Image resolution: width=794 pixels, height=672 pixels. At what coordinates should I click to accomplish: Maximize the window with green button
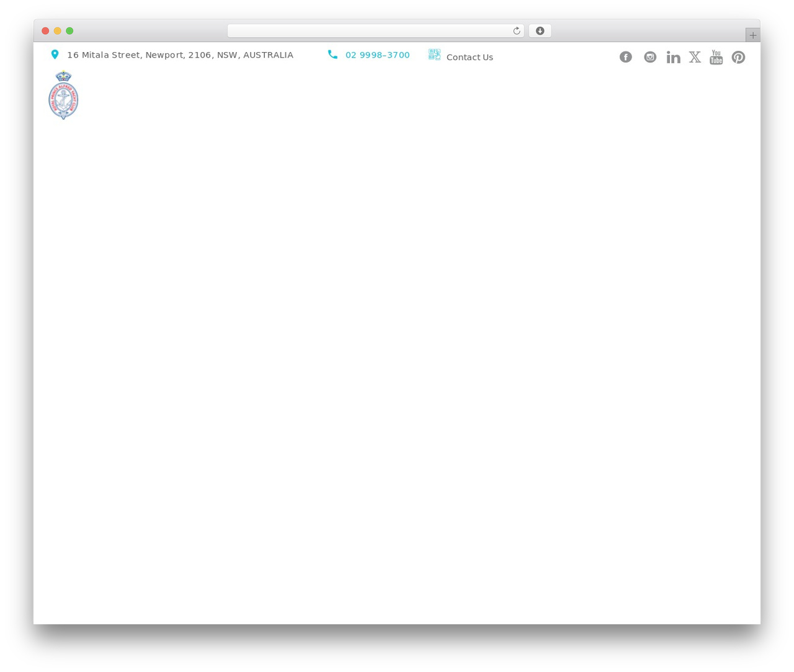click(69, 31)
